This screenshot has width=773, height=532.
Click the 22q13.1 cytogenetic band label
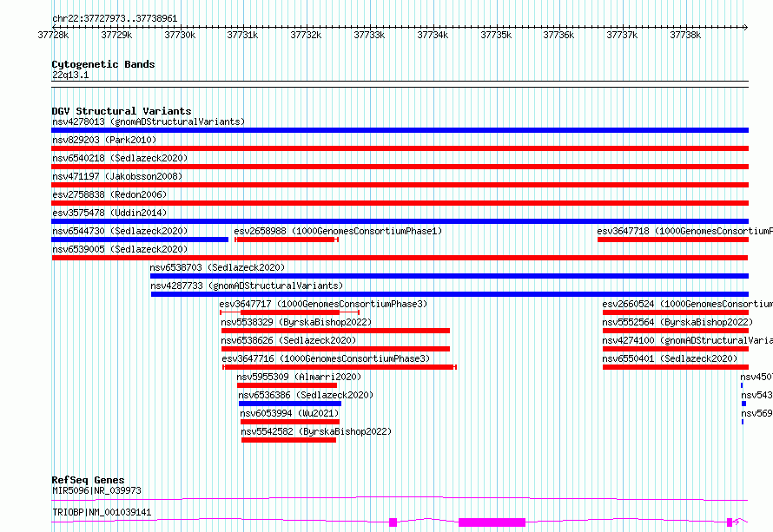point(70,75)
